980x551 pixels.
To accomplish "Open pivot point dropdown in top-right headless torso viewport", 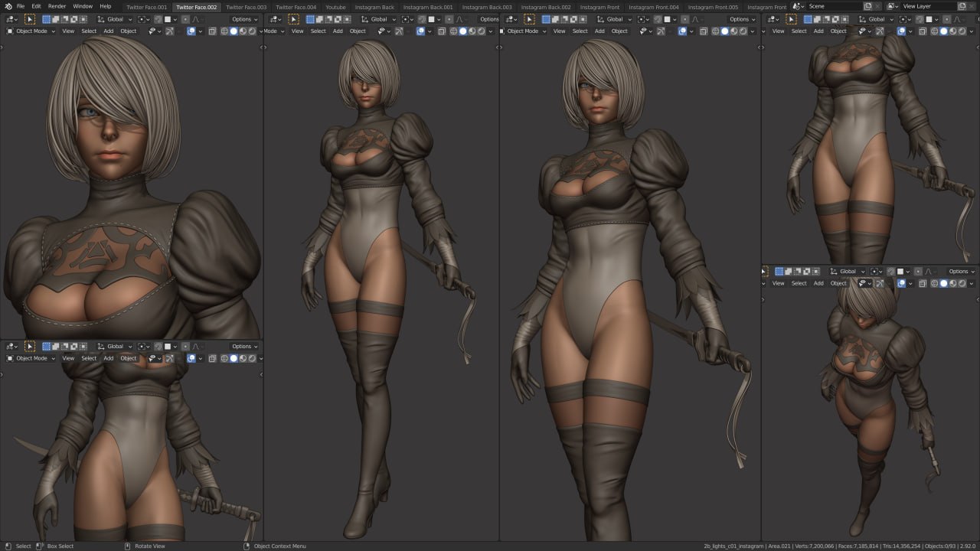I will tap(906, 19).
